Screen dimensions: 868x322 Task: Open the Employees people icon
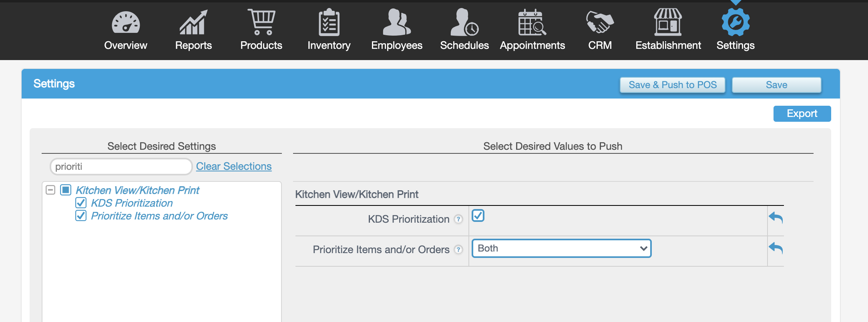tap(396, 23)
